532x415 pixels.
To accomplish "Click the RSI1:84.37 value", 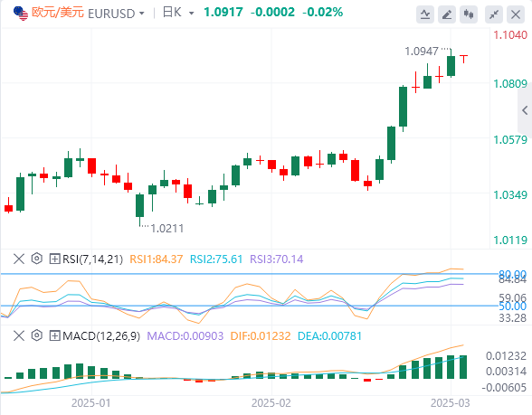I will [156, 259].
